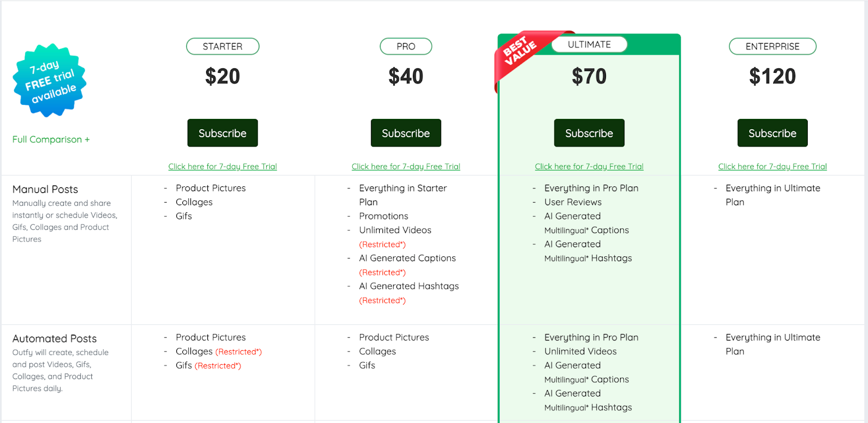868x423 pixels.
Task: Select the PRO plan label
Action: click(406, 47)
